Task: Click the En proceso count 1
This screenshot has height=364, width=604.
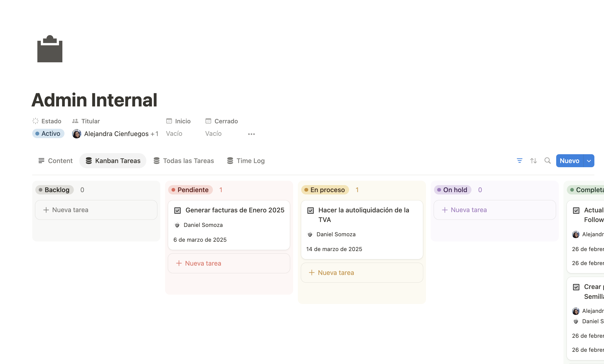Action: coord(357,190)
